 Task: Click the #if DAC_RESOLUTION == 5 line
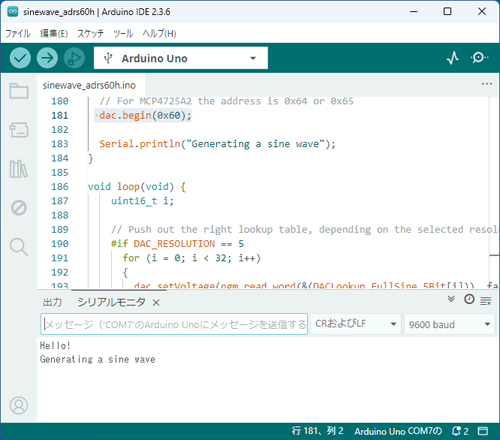[177, 244]
